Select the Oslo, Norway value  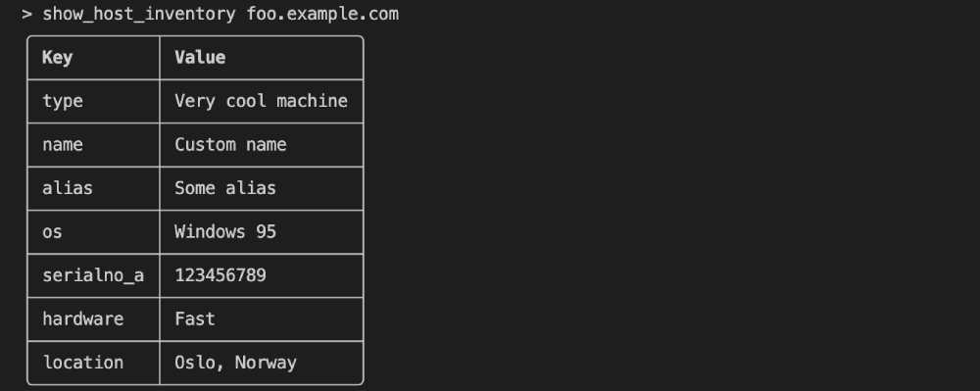point(235,363)
